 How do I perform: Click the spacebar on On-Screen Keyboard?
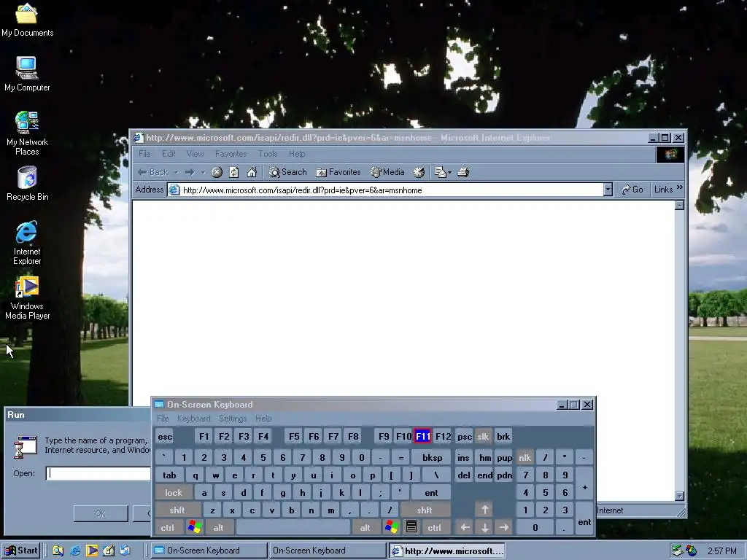click(293, 528)
